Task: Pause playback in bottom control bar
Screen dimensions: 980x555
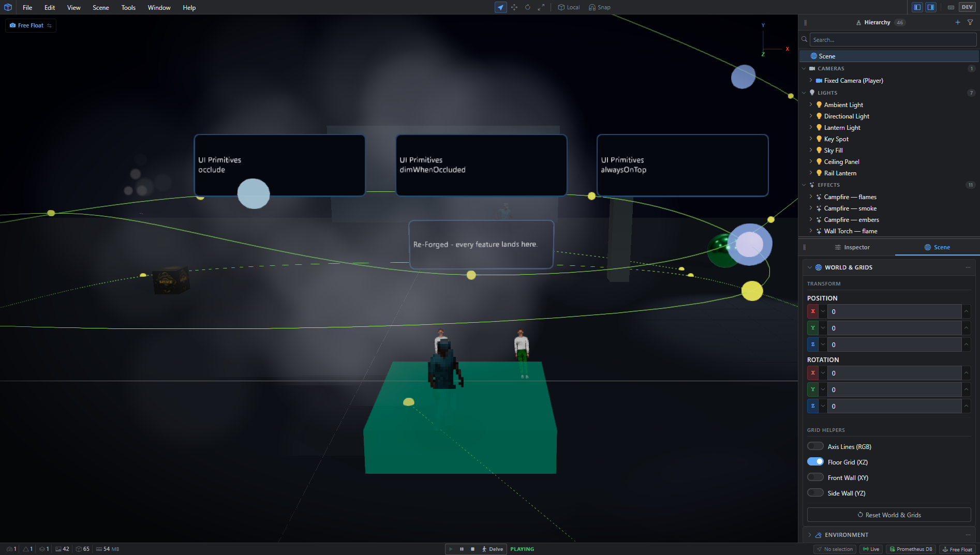Action: pos(462,549)
